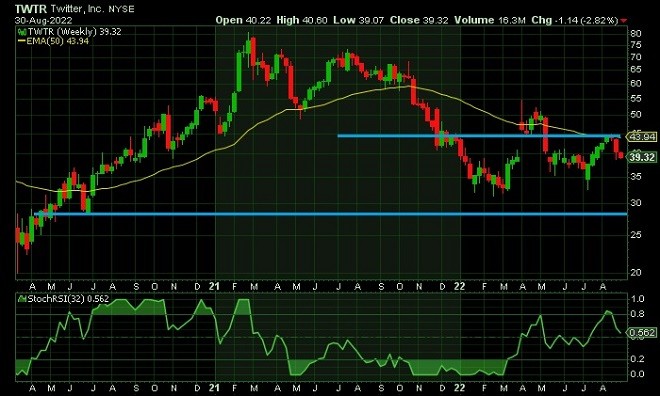Click the TWTR ticker symbol in header
This screenshot has height=396, width=660.
(31, 8)
